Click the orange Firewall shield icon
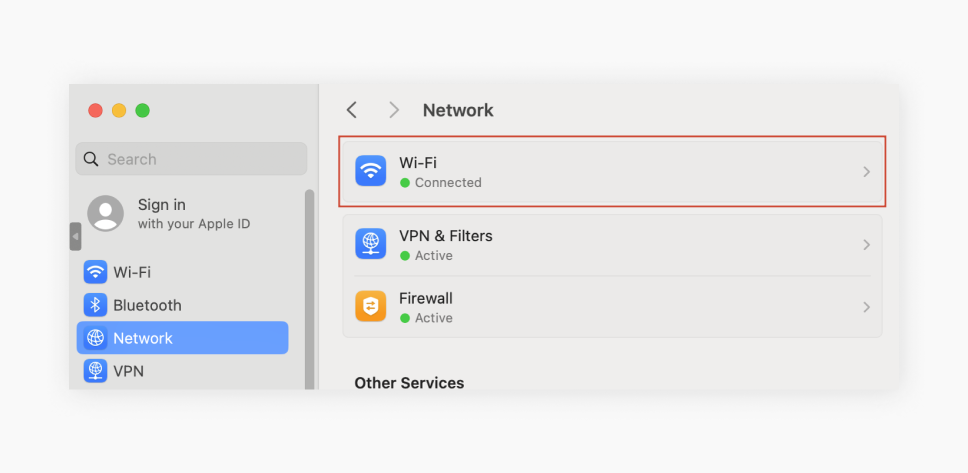Screen dimensions: 968x473 pos(370,306)
